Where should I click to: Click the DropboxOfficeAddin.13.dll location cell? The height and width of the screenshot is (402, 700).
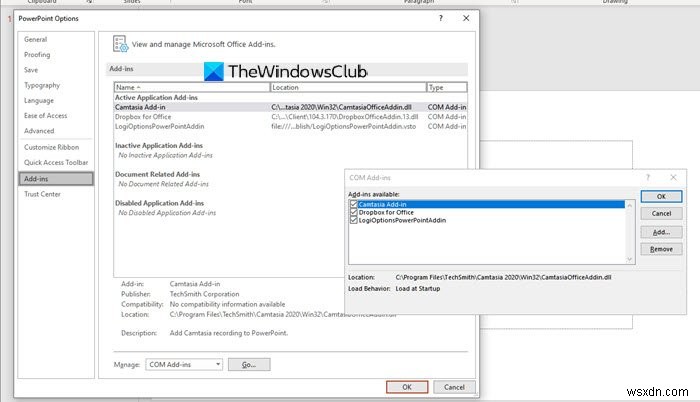point(344,117)
